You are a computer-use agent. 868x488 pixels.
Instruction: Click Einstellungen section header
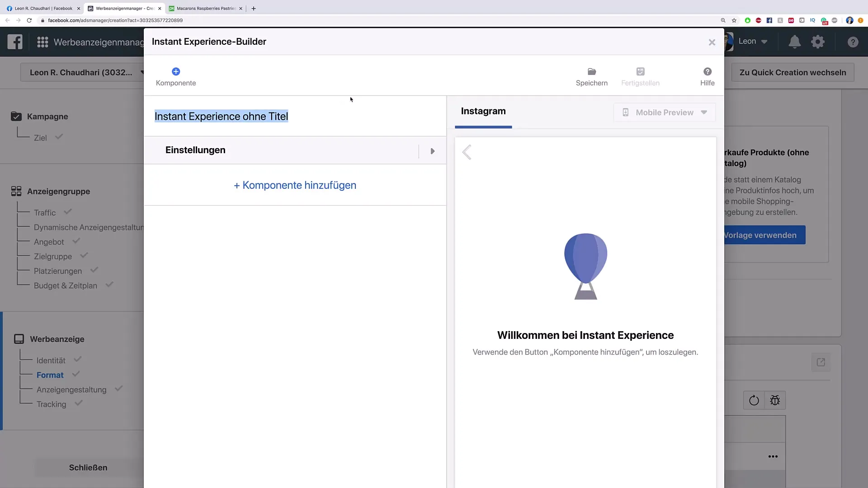(x=195, y=150)
